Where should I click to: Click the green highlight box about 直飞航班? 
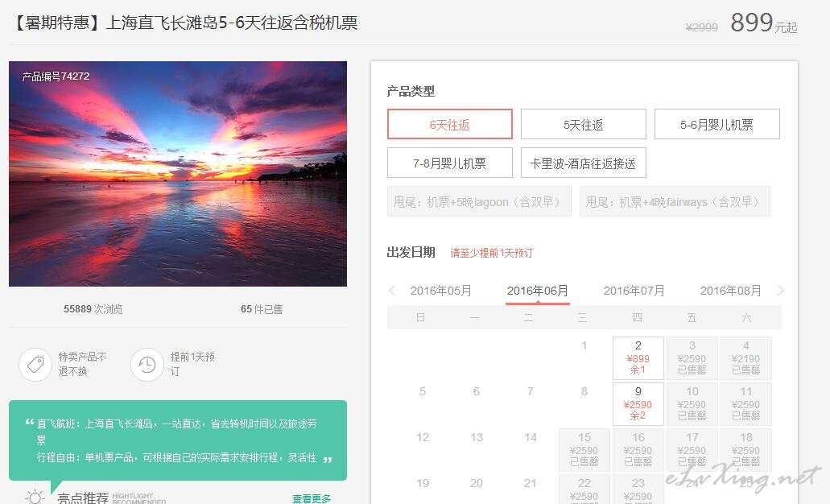pyautogui.click(x=178, y=440)
